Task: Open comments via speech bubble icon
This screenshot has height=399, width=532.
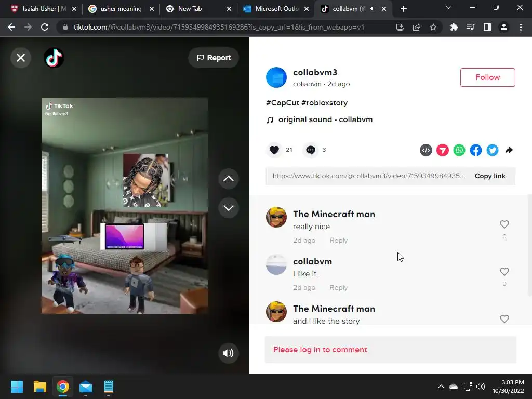Action: [x=311, y=150]
